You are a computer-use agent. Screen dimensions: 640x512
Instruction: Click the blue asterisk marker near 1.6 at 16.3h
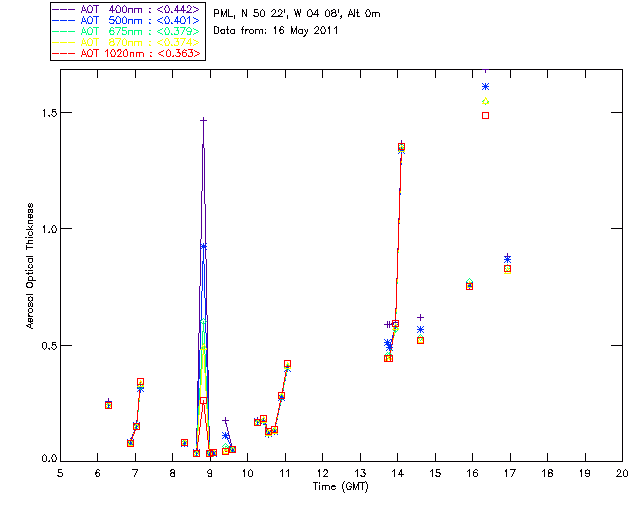(x=485, y=87)
